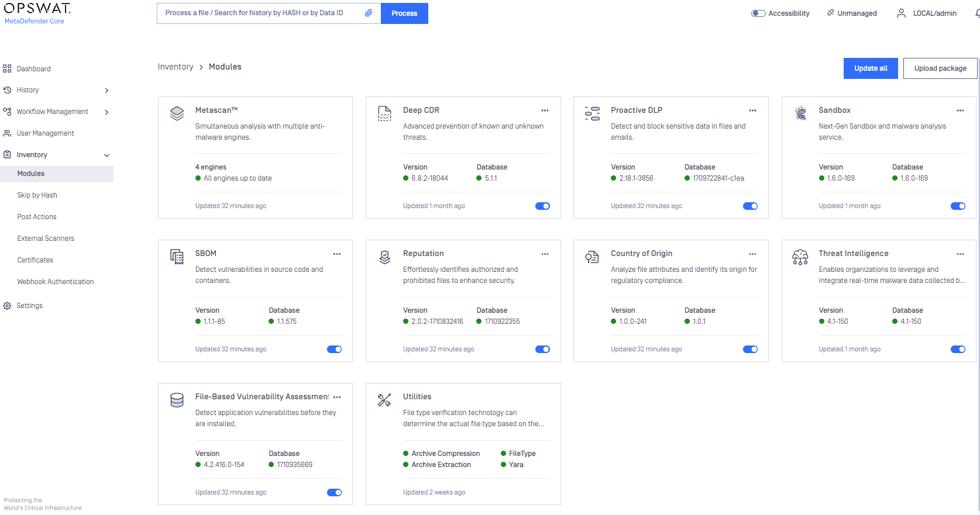The width and height of the screenshot is (980, 515).
Task: Click the blue Process button
Action: 404,13
